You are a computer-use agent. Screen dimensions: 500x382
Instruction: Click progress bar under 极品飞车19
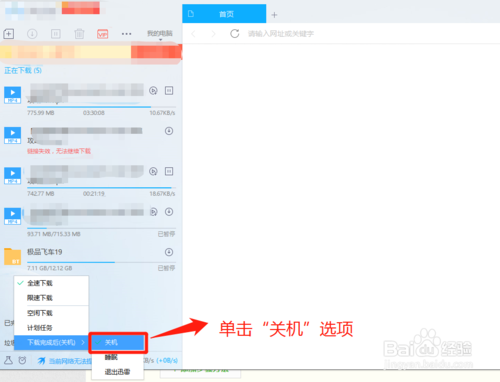[101, 262]
